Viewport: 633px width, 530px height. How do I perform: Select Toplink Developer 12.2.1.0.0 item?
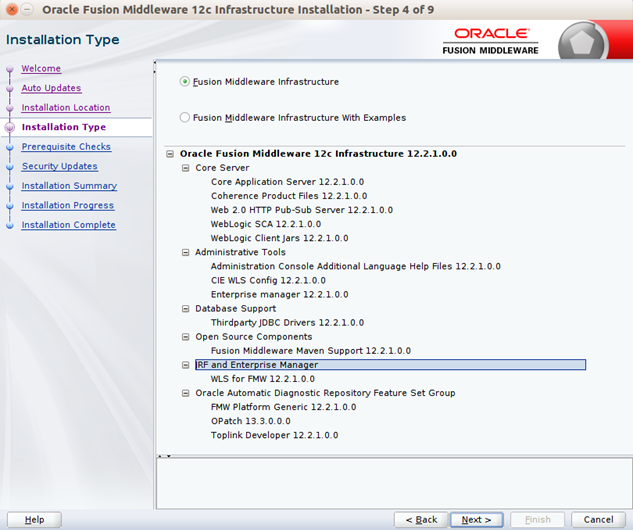pos(275,435)
